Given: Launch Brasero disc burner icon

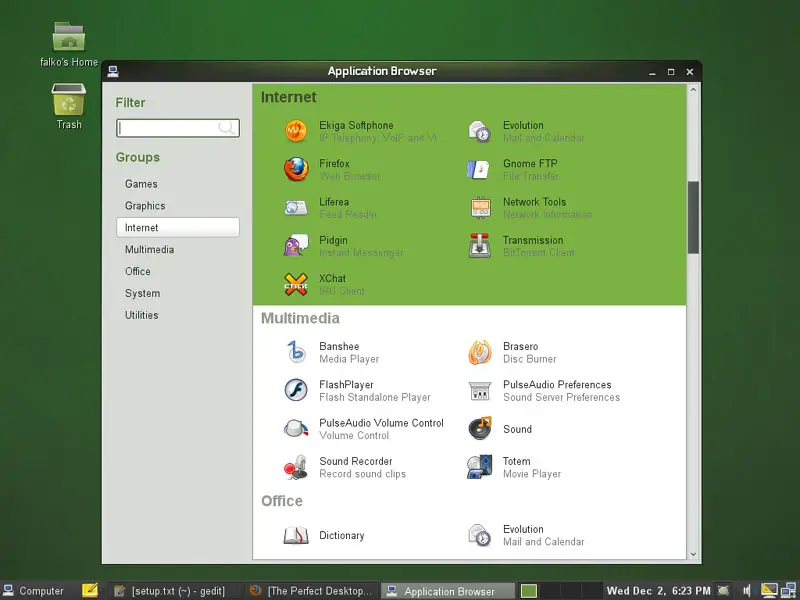Looking at the screenshot, I should (x=480, y=352).
